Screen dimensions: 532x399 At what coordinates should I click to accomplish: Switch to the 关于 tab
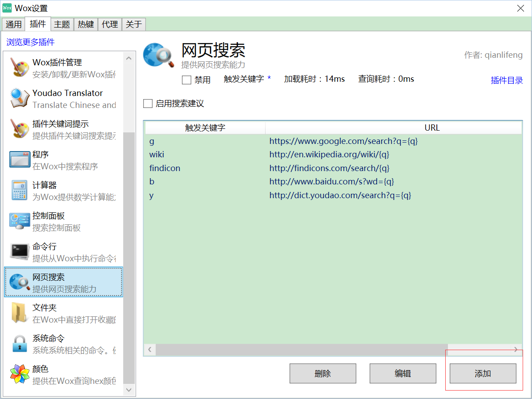[134, 24]
